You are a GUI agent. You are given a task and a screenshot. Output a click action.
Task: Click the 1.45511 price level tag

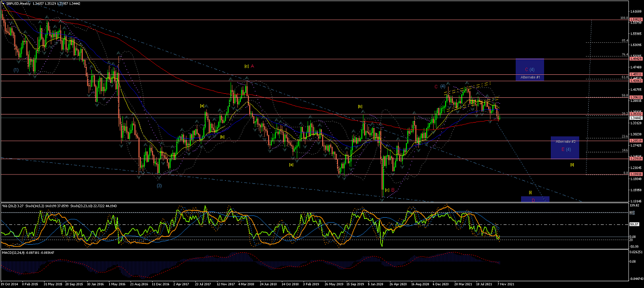click(x=636, y=74)
